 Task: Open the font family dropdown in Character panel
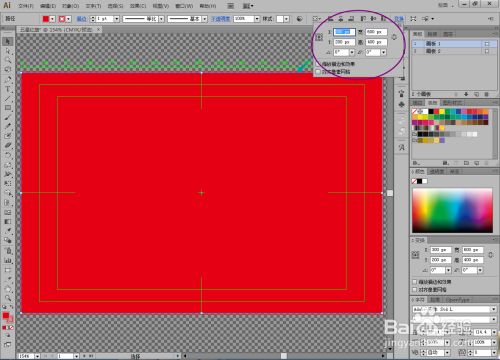pos(494,309)
